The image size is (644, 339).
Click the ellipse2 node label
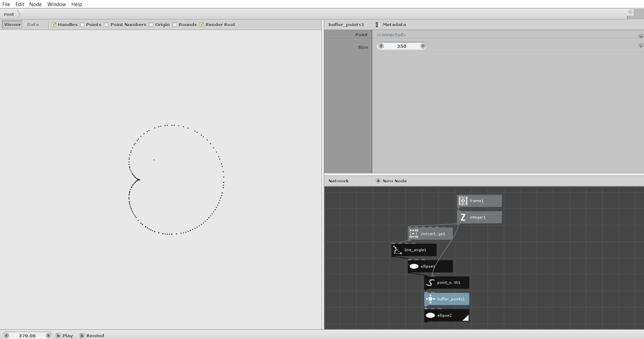click(x=444, y=316)
